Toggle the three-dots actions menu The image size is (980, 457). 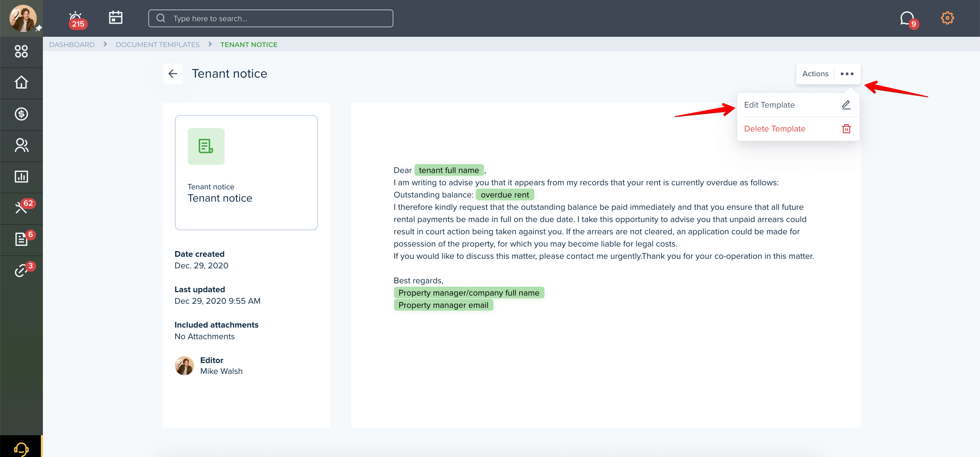(x=847, y=74)
